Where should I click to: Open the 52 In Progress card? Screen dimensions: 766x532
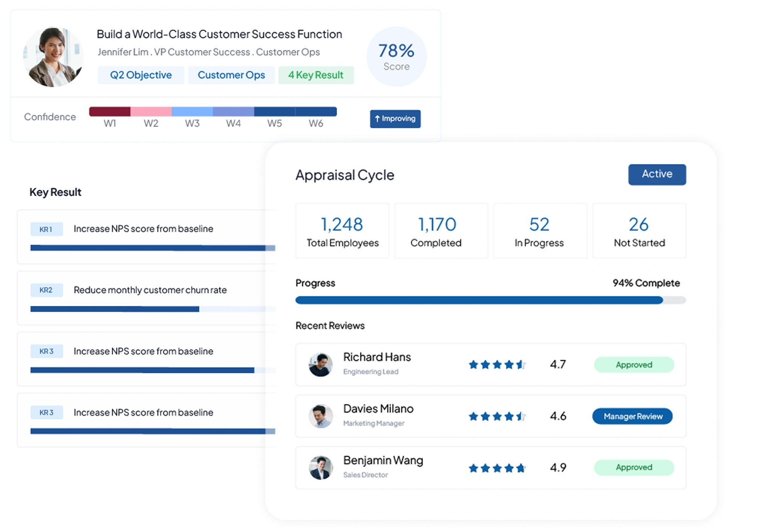(x=540, y=231)
